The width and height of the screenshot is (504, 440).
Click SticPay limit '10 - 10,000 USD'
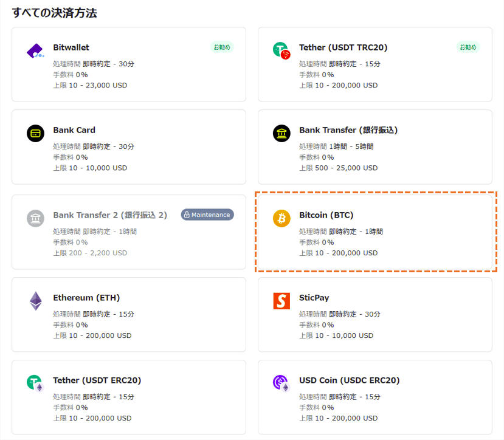[x=344, y=335]
